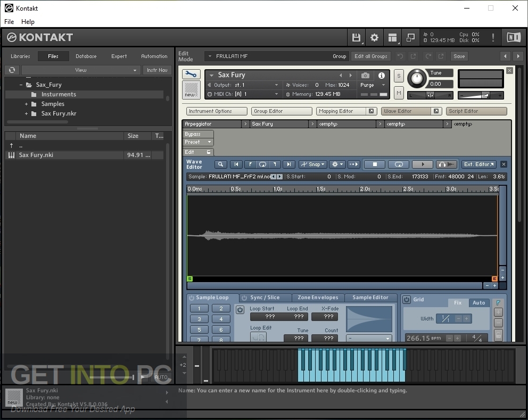Viewport: 528px width, 420px height.
Task: Click the Save button in Edit Mode bar
Action: [459, 56]
